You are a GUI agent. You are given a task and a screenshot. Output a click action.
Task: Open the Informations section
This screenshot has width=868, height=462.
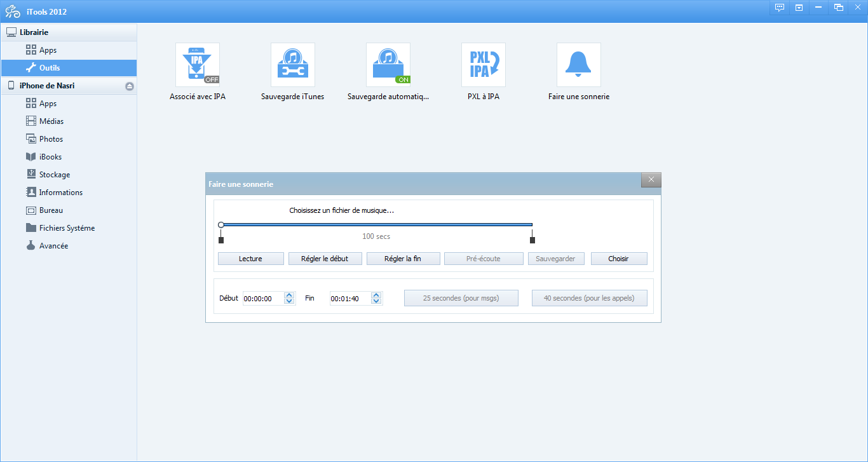click(69, 193)
